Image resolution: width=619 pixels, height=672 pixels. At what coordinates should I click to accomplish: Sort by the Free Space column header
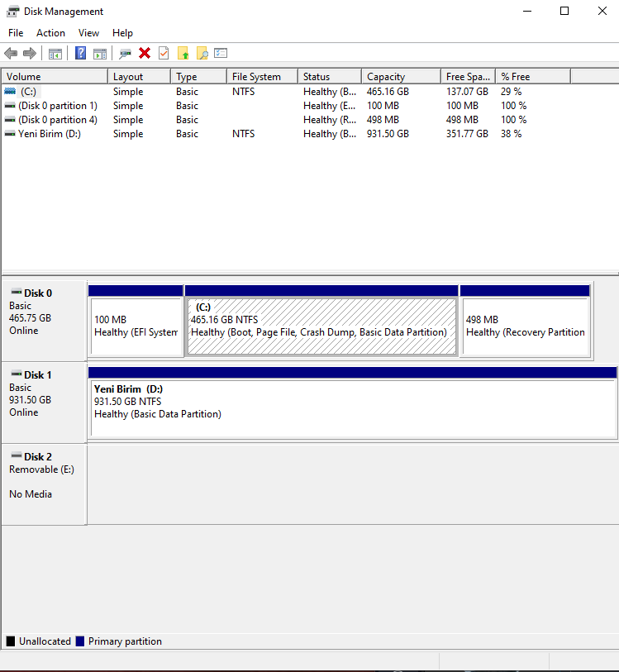469,77
